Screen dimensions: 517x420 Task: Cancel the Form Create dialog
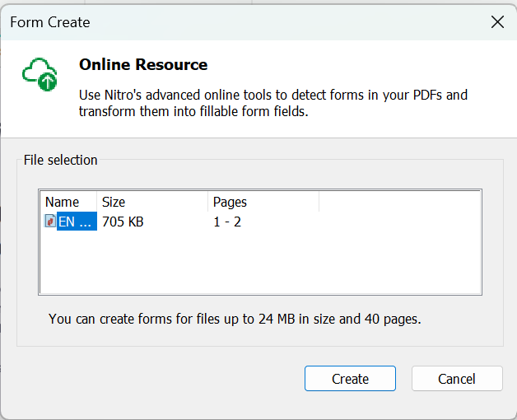(x=457, y=379)
